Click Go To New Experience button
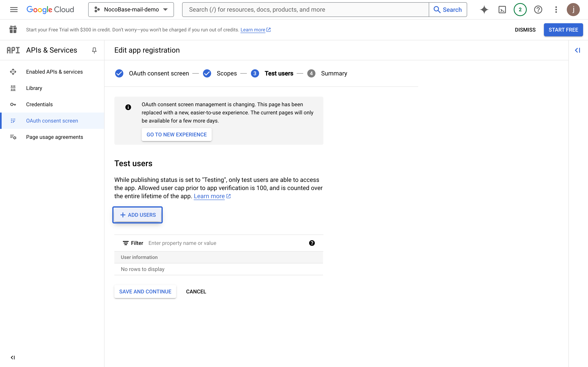The width and height of the screenshot is (588, 367). pyautogui.click(x=176, y=135)
